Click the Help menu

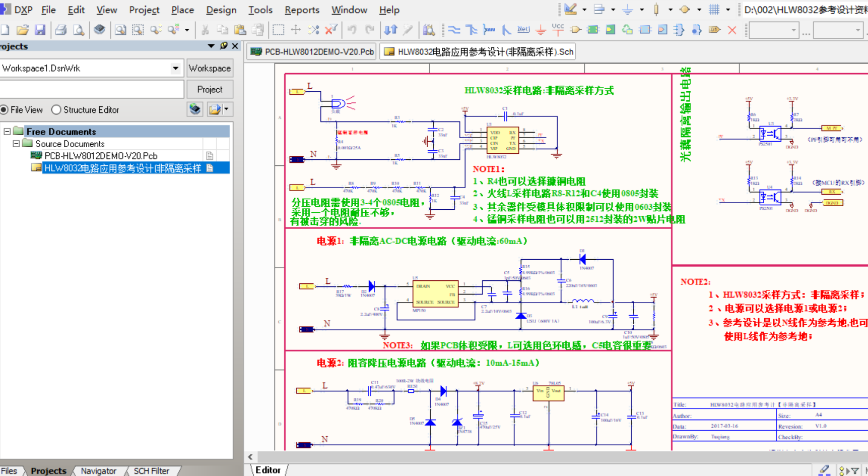[389, 10]
